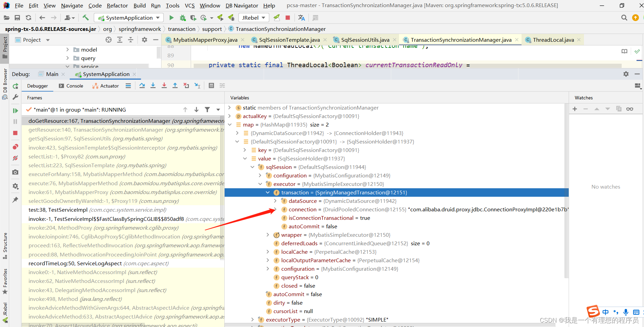Open the DB Navigator menu
Image resolution: width=644 pixels, height=327 pixels.
(x=242, y=5)
